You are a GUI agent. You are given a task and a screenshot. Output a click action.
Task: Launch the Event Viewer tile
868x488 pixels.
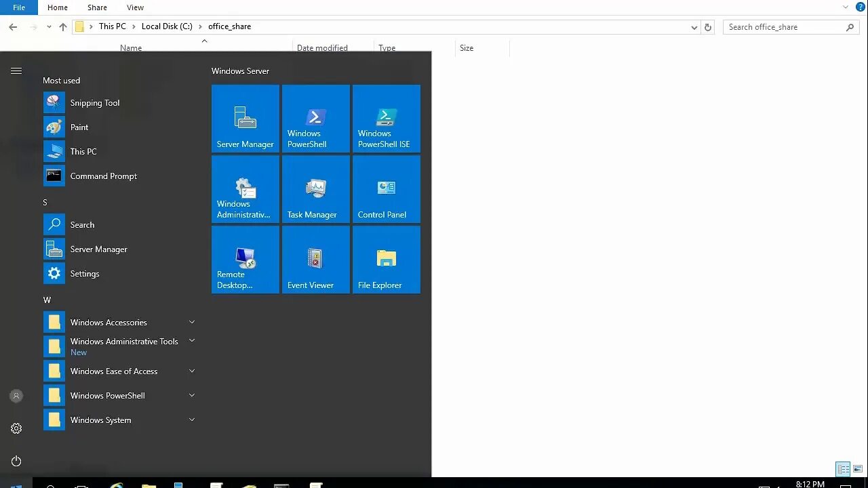pos(316,260)
